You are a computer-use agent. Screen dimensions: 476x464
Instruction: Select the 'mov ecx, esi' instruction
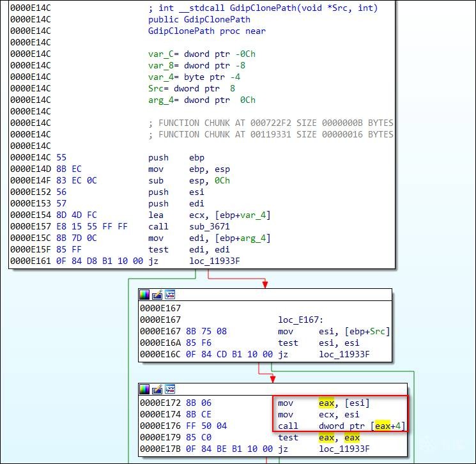318,415
